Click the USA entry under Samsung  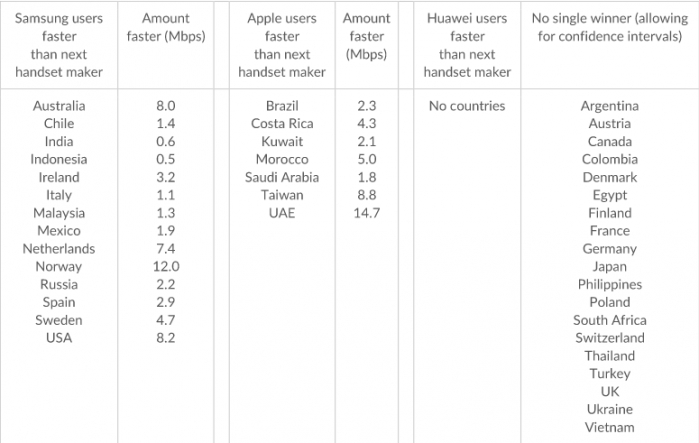click(59, 338)
